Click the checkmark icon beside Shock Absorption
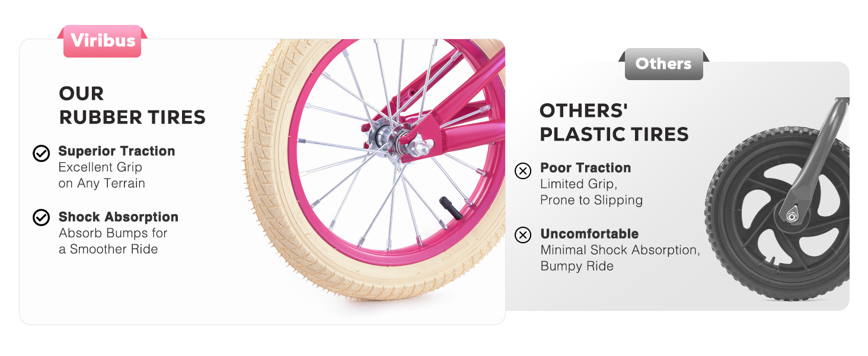868x356 pixels. click(x=41, y=218)
